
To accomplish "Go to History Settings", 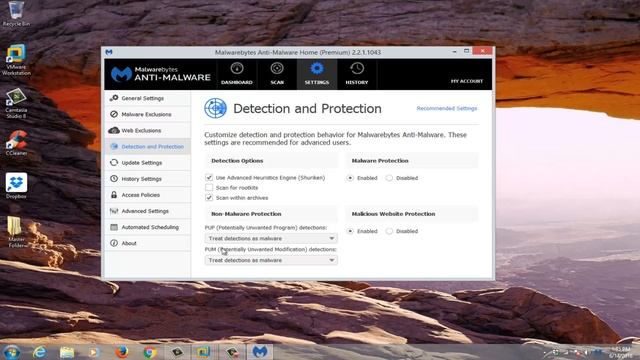I will point(142,179).
